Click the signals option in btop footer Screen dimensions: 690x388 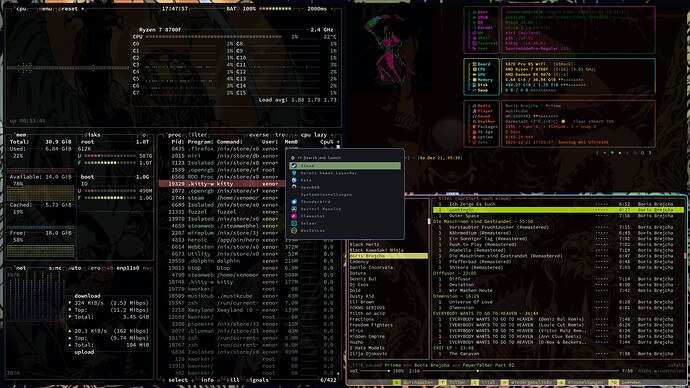pyautogui.click(x=257, y=380)
